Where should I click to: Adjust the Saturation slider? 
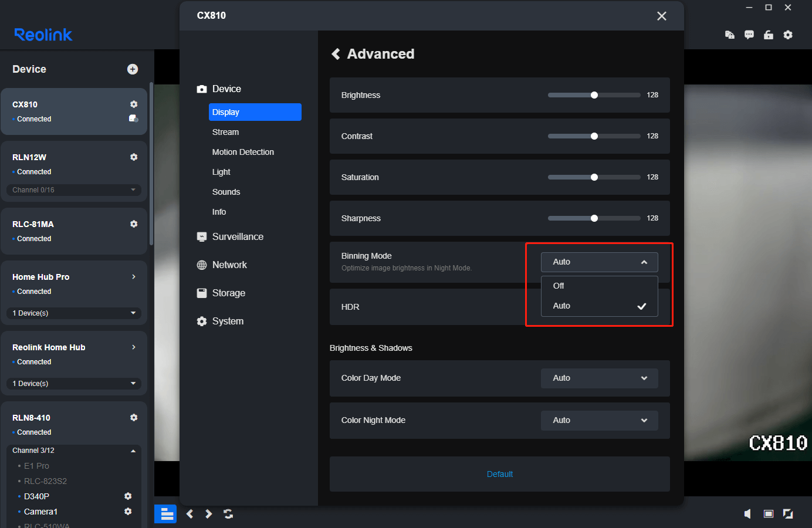pos(594,177)
